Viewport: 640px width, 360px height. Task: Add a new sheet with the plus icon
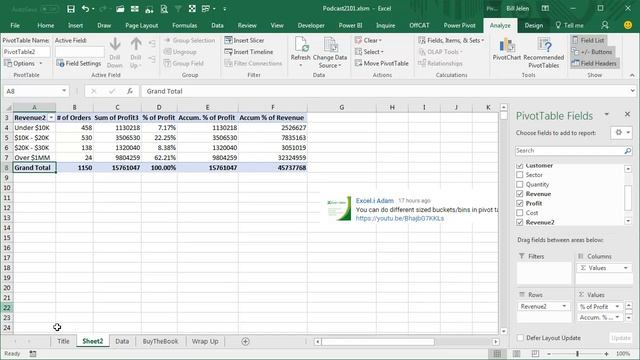click(x=245, y=342)
